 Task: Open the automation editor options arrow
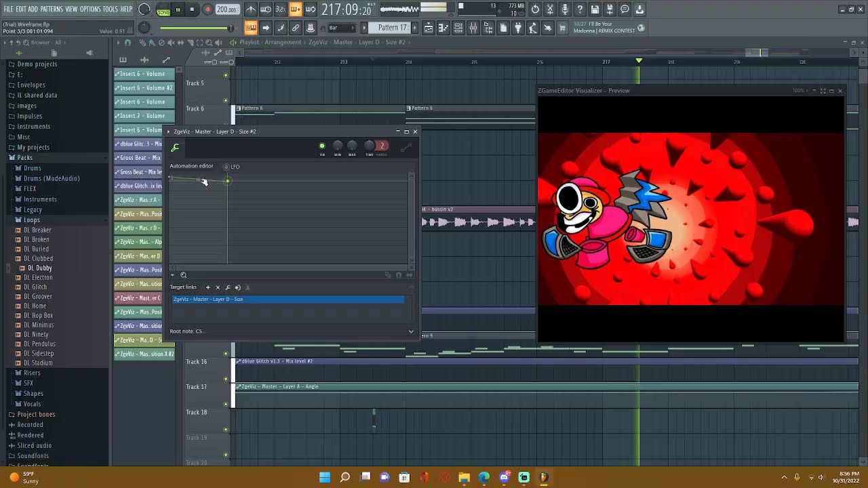click(x=172, y=275)
